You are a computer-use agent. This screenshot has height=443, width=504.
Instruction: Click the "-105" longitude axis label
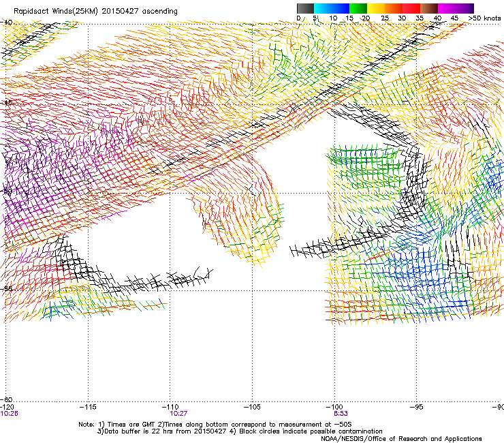pyautogui.click(x=252, y=407)
